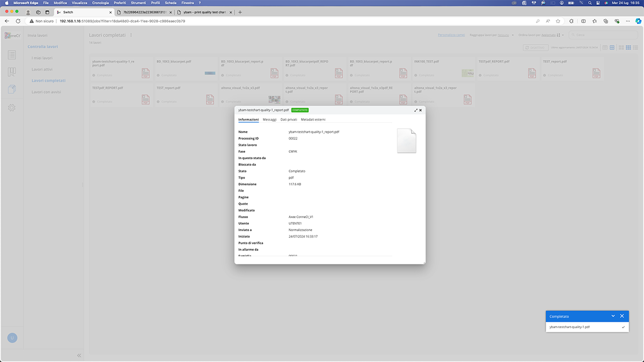The height and width of the screenshot is (362, 644).
Task: Click the checkmark beside ybam-testchart-quality-1.pdf
Action: 623,327
